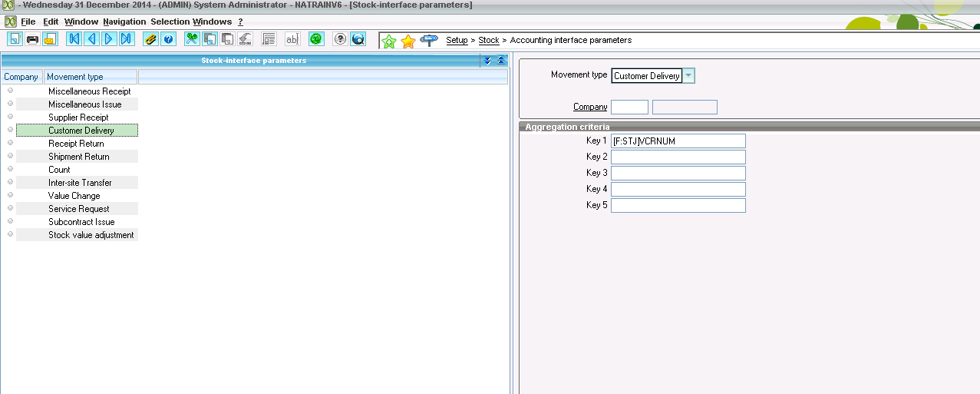Open the File menu
The image size is (980, 394).
pyautogui.click(x=28, y=22)
